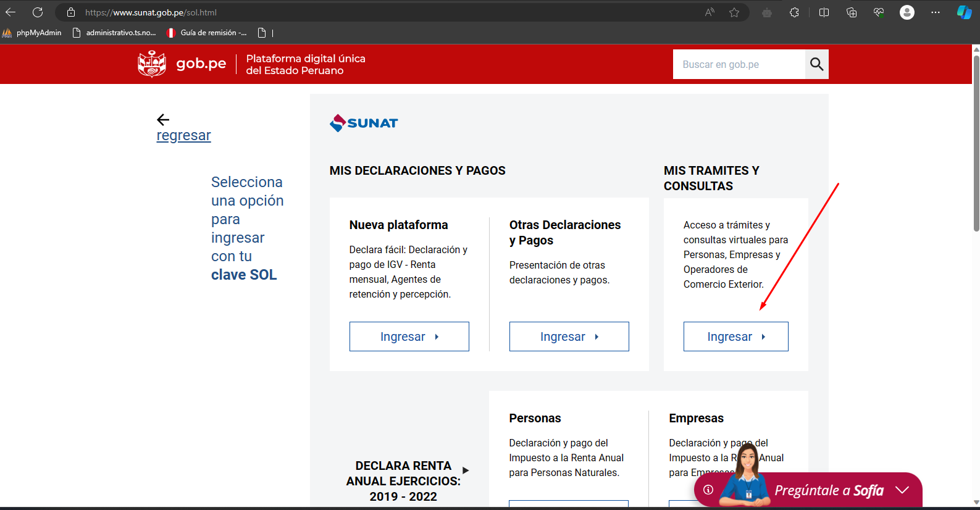
Task: Click the Copilot icon in toolbar
Action: 964,12
